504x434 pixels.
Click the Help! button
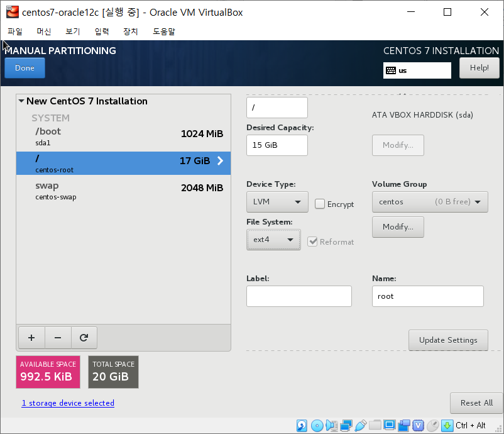(479, 68)
